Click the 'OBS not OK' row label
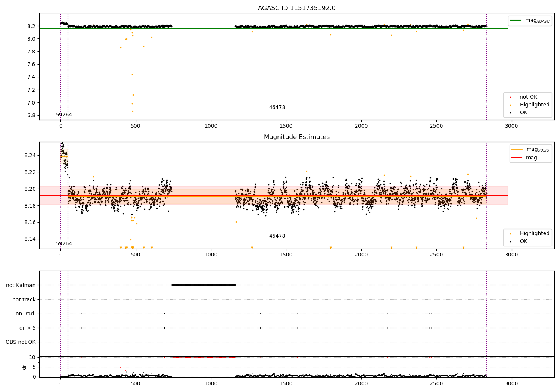Viewport: 560px width, 392px height. tap(21, 342)
